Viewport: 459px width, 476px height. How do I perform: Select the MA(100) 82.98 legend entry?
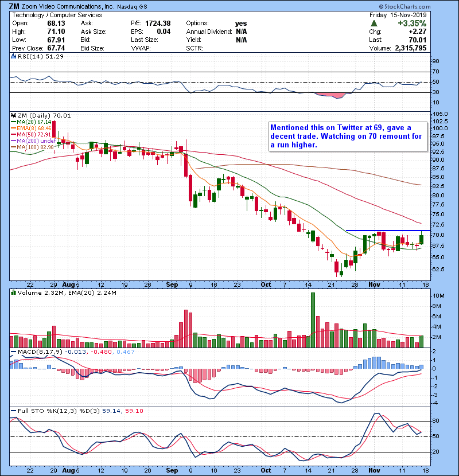coord(32,147)
